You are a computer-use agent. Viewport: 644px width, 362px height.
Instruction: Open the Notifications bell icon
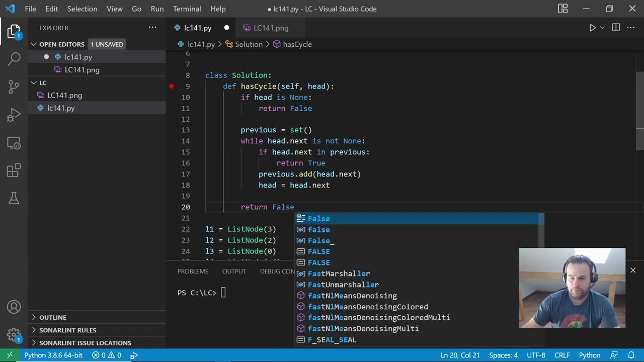click(x=631, y=355)
